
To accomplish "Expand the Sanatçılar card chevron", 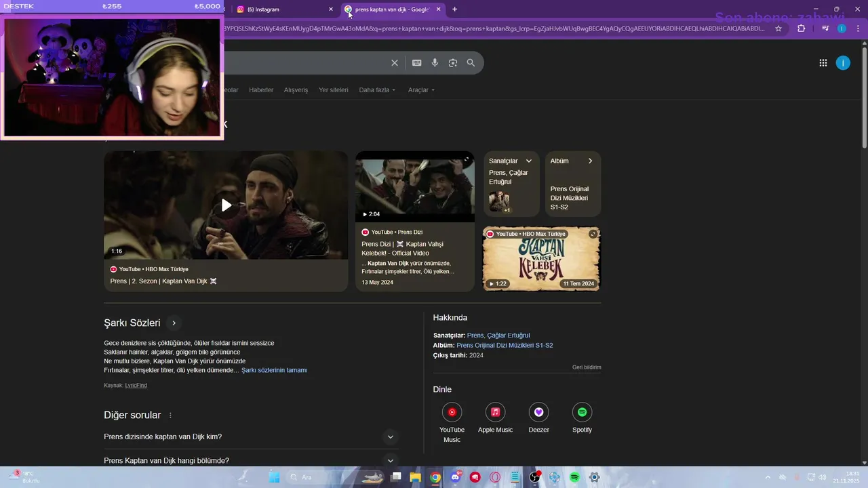I will 529,161.
